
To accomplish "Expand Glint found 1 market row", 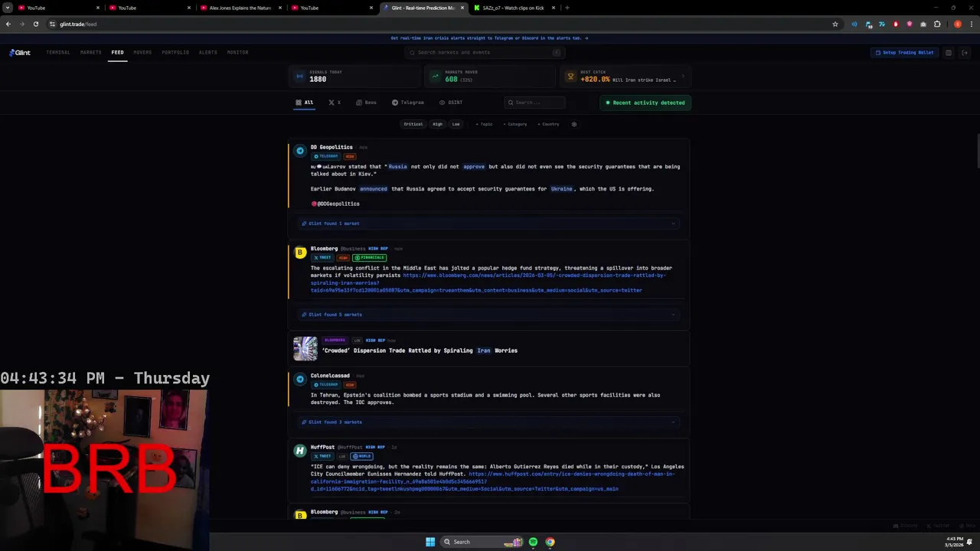I will pos(488,223).
